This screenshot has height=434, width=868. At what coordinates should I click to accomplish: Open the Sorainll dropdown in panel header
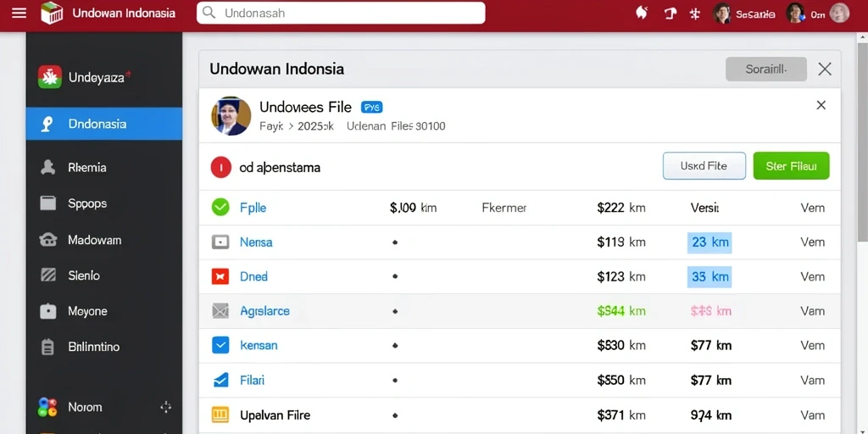click(x=766, y=70)
